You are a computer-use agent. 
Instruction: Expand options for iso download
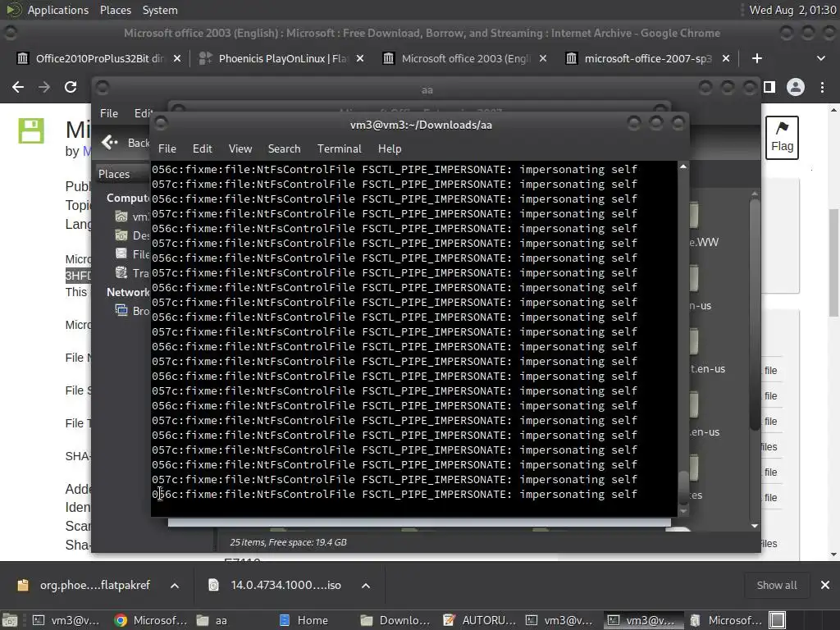click(366, 586)
